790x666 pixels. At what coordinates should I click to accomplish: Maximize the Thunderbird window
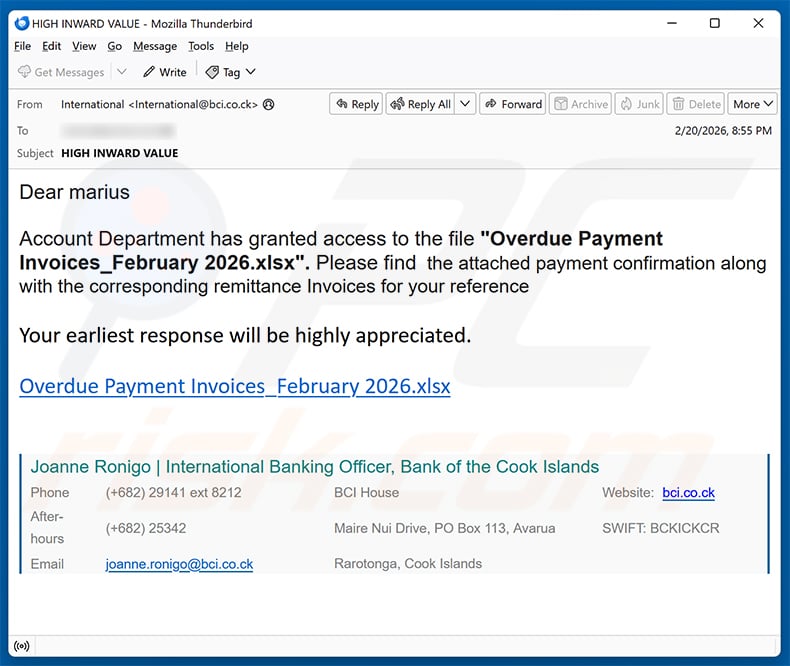pos(714,23)
